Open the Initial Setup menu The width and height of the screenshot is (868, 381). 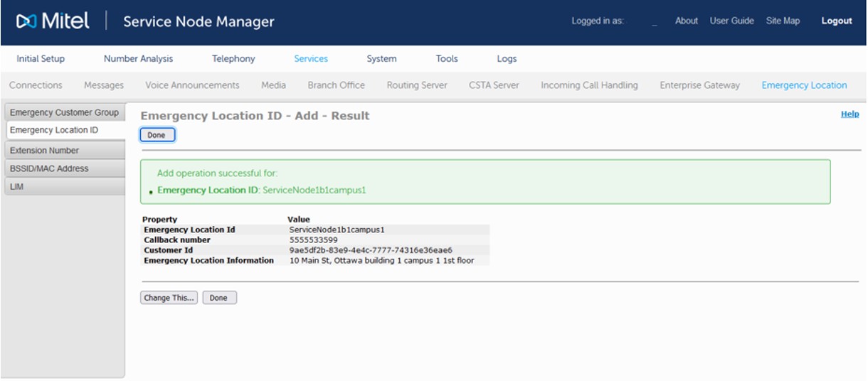point(41,59)
